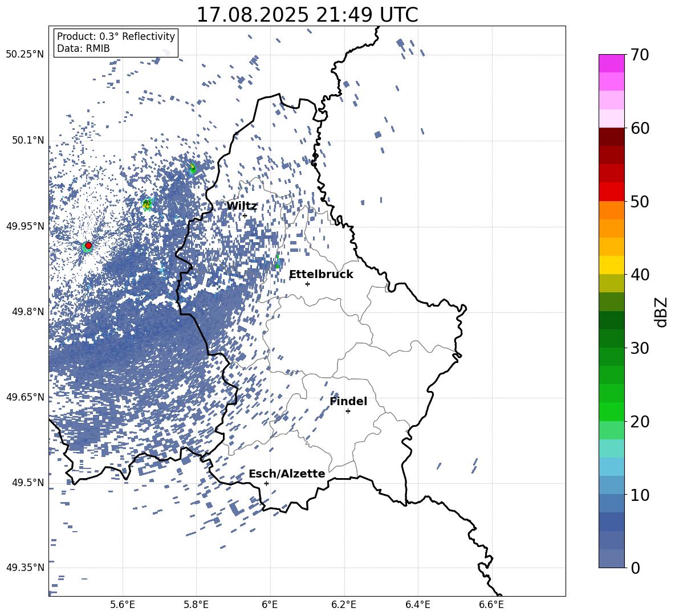The image size is (675, 616).
Task: Click the Ettelbruck city label
Action: 321,275
